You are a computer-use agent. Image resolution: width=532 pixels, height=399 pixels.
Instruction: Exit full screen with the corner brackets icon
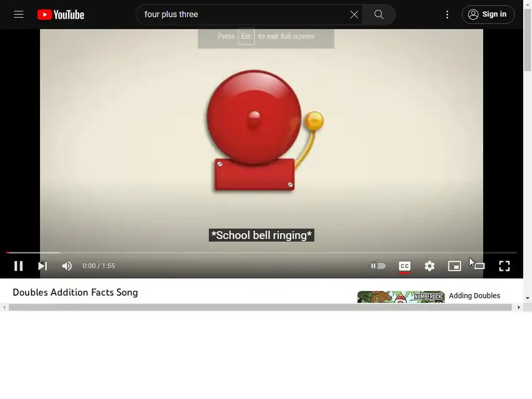tap(504, 266)
